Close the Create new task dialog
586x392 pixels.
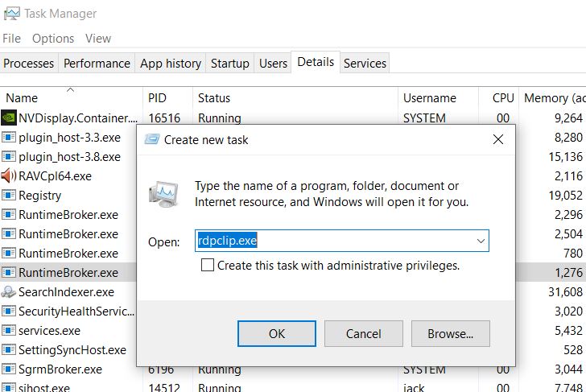[498, 139]
